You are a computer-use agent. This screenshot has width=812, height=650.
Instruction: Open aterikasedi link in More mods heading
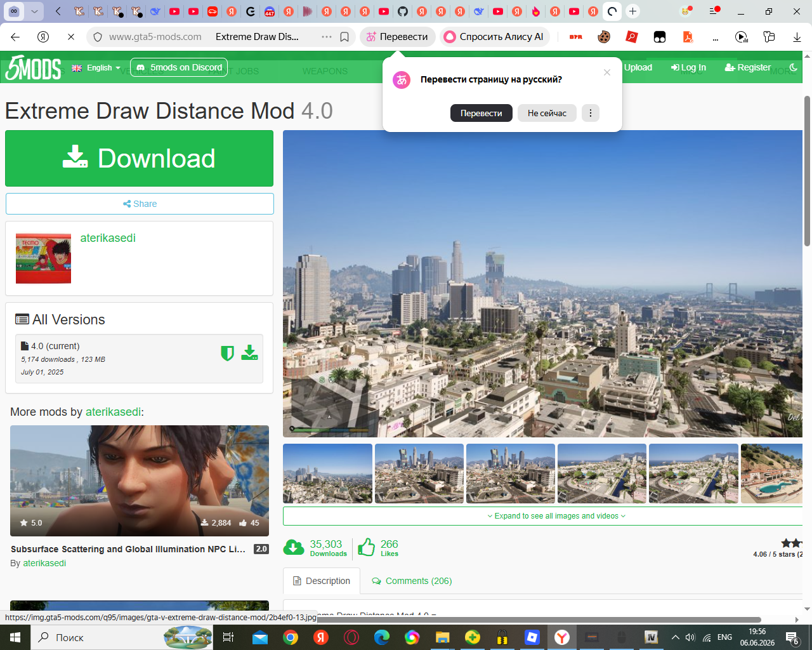pyautogui.click(x=114, y=412)
